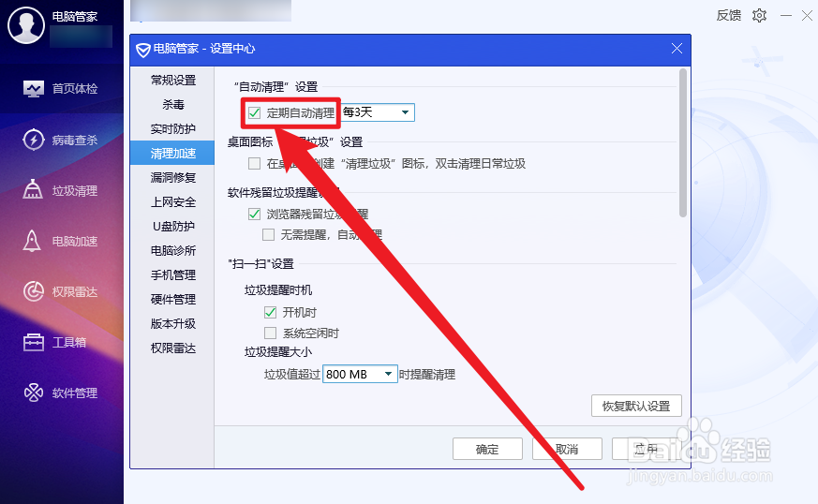Click the 反馈 feedback link
This screenshot has width=818, height=504.
(x=729, y=16)
